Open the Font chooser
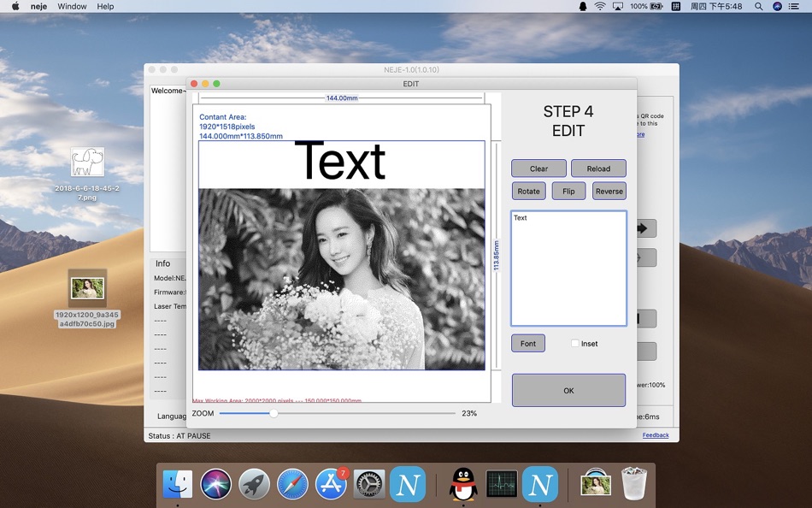This screenshot has width=812, height=508. [528, 343]
